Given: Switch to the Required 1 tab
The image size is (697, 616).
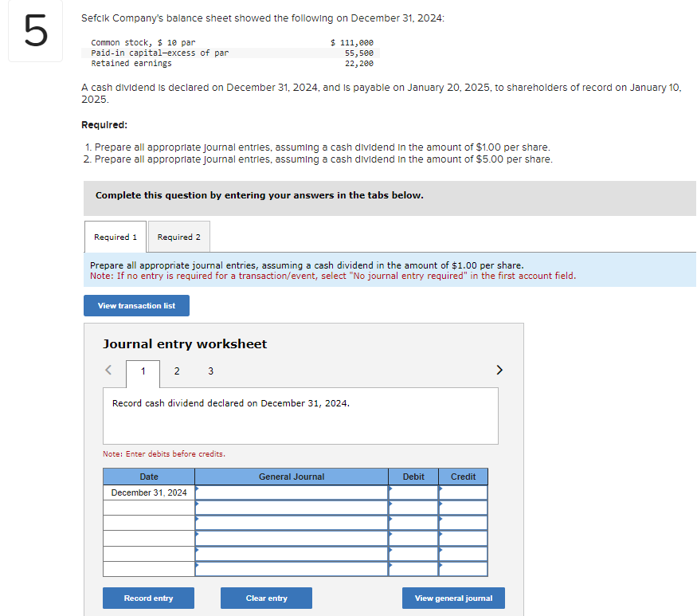Looking at the screenshot, I should (115, 237).
